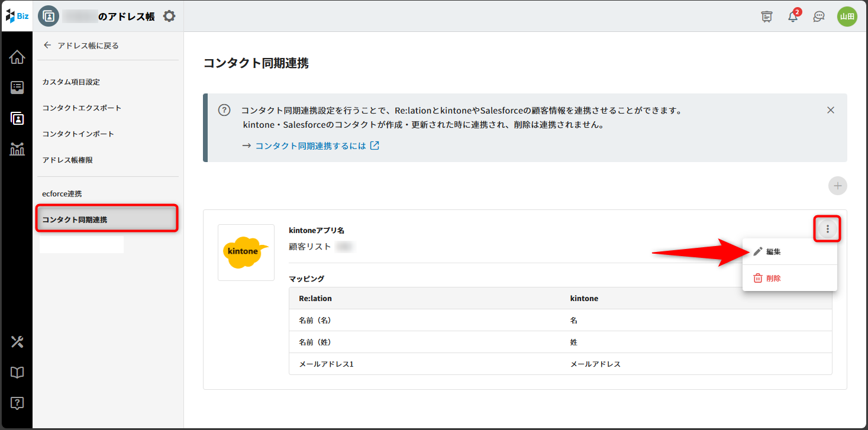Select the address book contacts sidebar icon
Screen dimensions: 868x430
(17, 118)
